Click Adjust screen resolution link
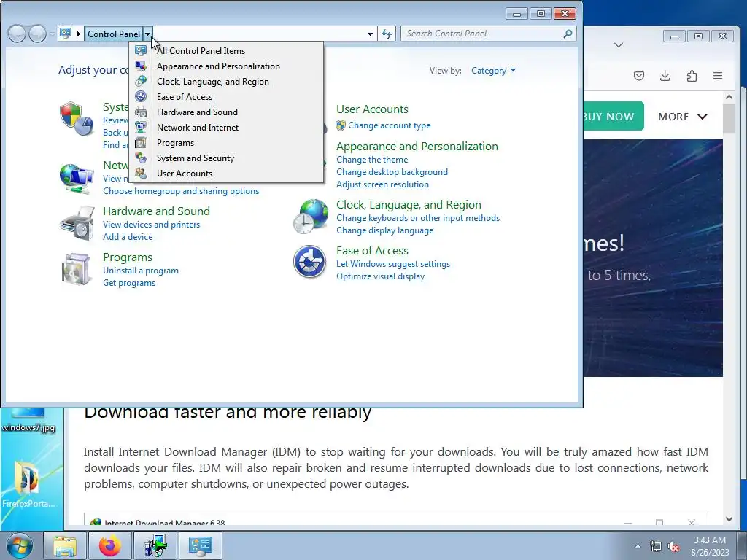The image size is (747, 560). (x=382, y=184)
